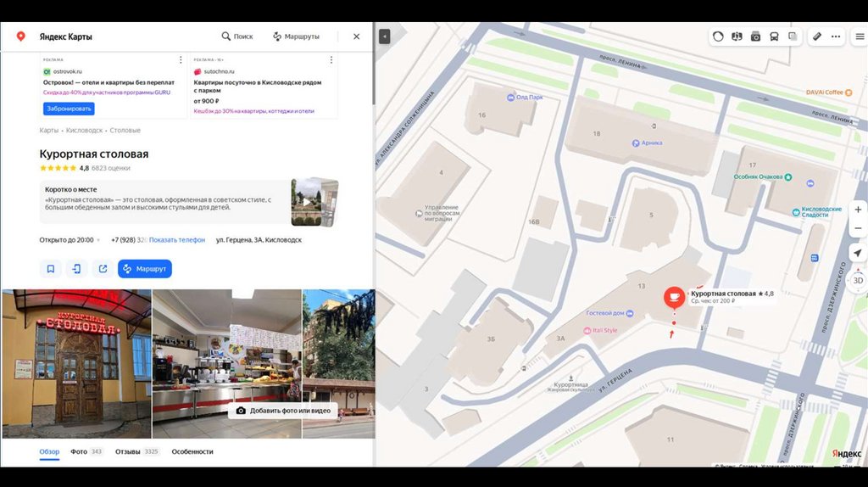868x487 pixels.
Task: Click the Забронировать button
Action: [x=69, y=109]
